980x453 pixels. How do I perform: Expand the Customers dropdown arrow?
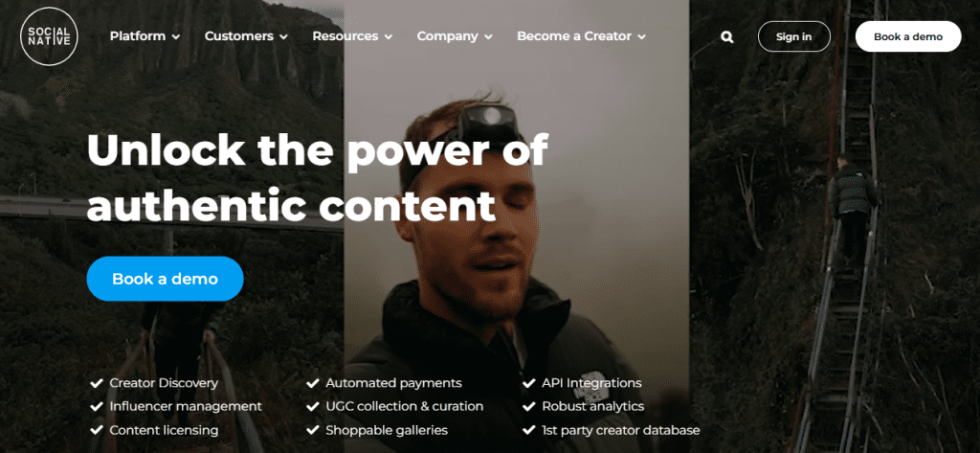click(x=283, y=37)
